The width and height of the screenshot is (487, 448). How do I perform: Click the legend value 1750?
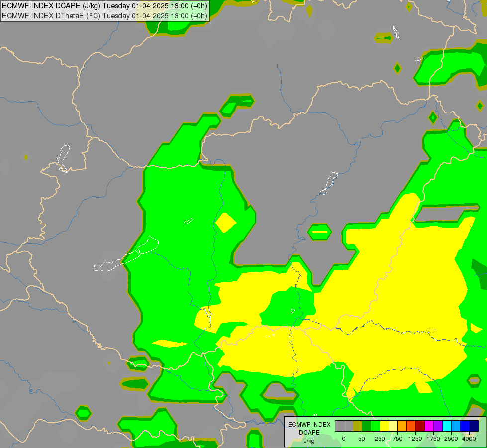(433, 439)
